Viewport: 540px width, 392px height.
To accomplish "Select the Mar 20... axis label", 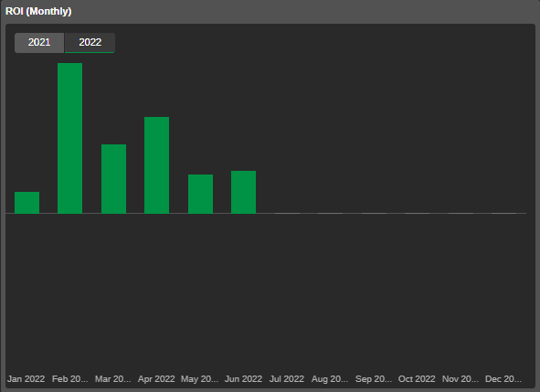I will (x=113, y=379).
